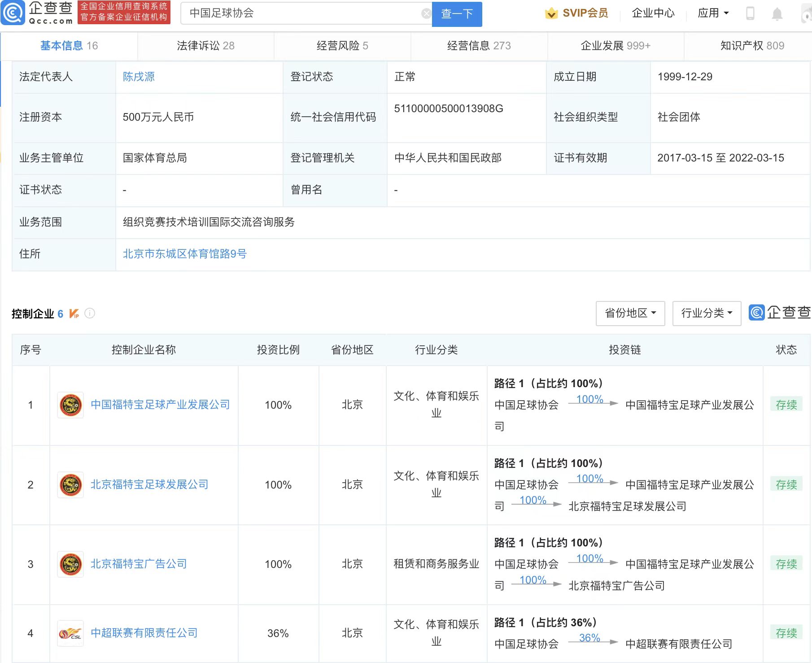The width and height of the screenshot is (812, 663).
Task: Click the 投资比例 column header
Action: (278, 350)
